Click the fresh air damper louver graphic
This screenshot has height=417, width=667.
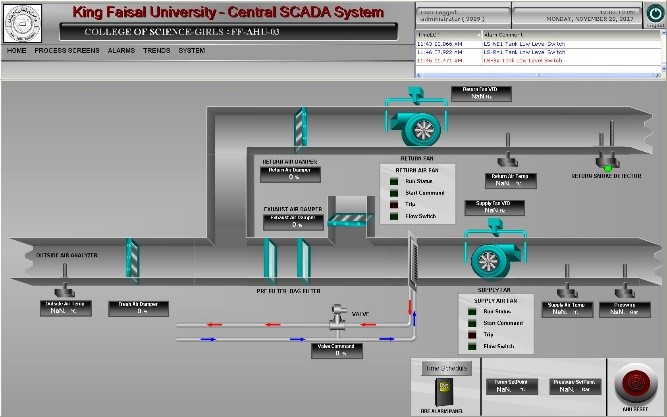click(132, 260)
